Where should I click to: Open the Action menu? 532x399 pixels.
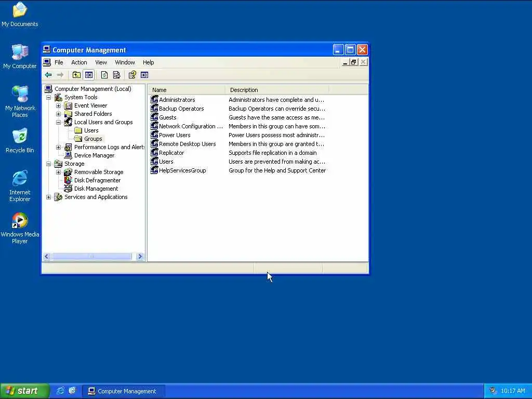[79, 62]
